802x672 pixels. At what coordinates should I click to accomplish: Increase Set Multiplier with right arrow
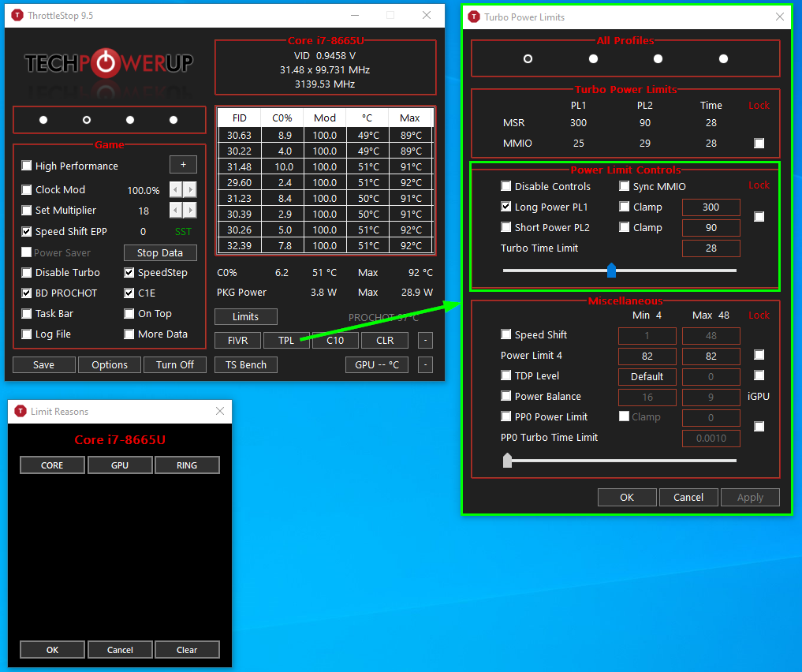[x=190, y=210]
